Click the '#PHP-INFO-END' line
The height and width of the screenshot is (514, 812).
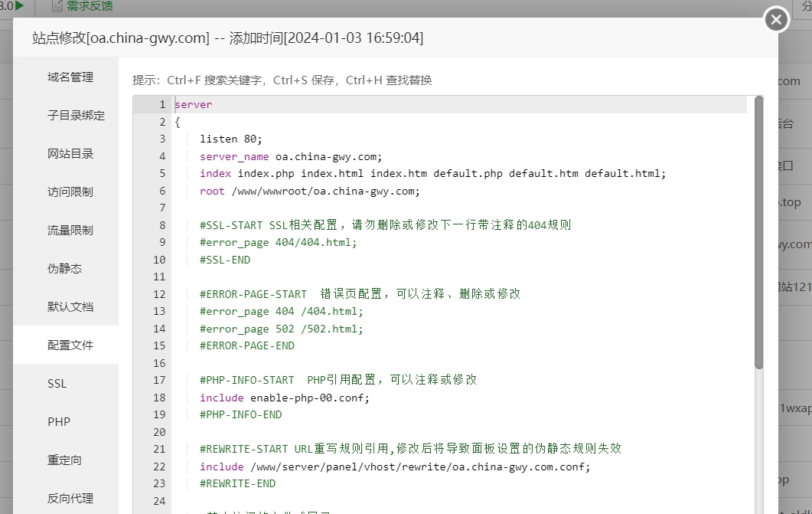coord(241,414)
